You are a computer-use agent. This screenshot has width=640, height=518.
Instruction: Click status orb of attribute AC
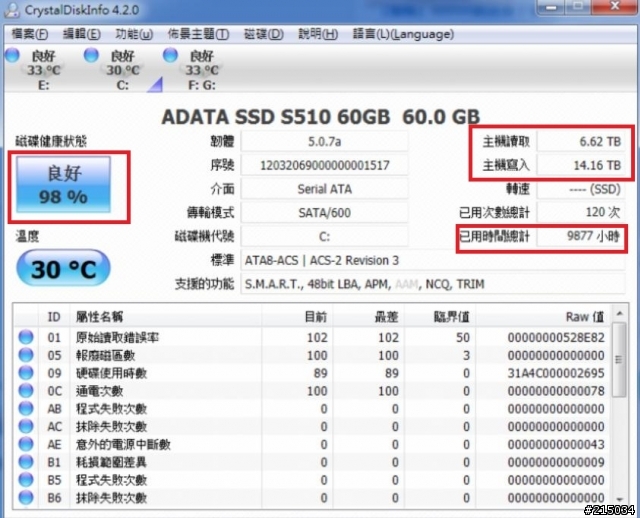click(x=26, y=426)
